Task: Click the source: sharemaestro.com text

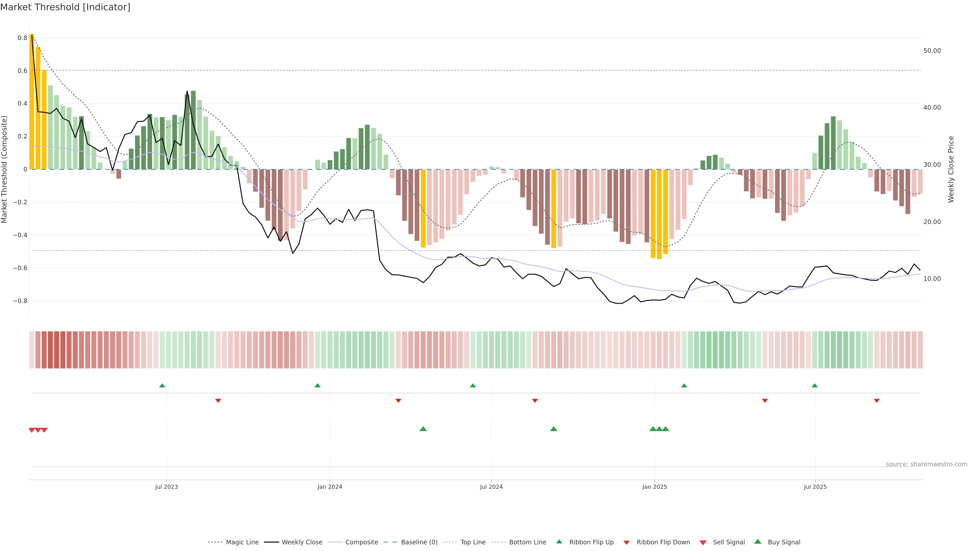Action: [926, 464]
